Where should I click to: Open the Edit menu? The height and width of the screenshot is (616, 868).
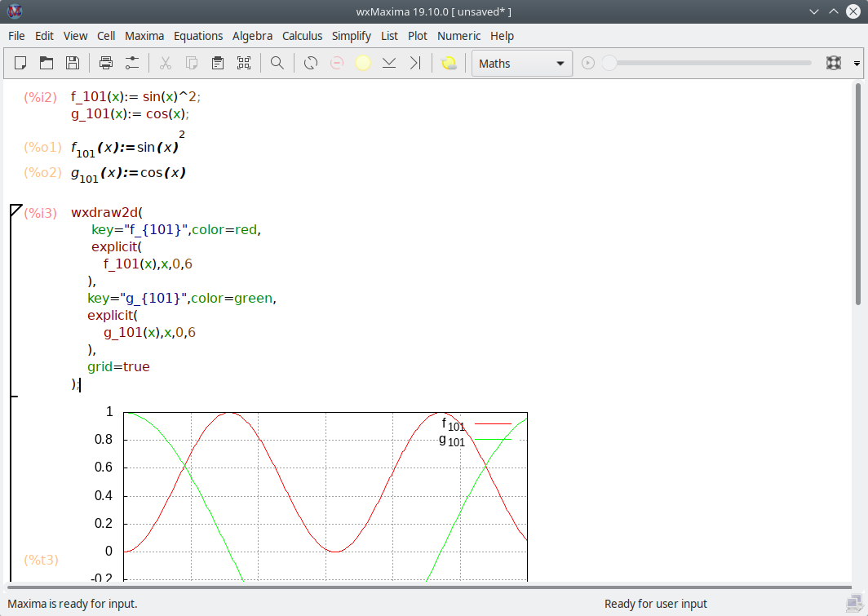[44, 36]
